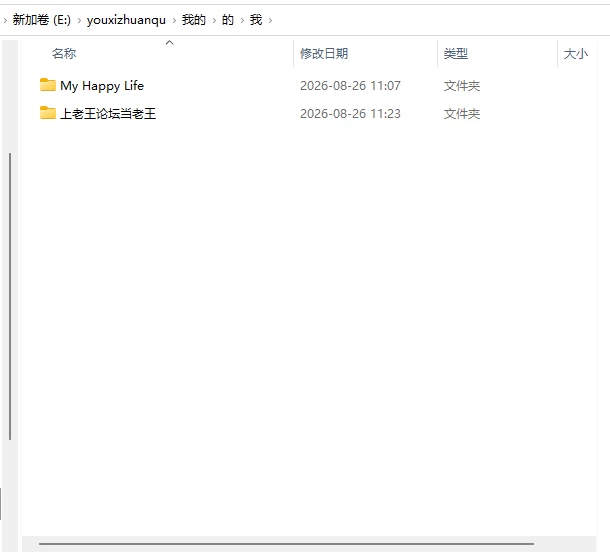Expand chevron after 的 breadcrumb
Screen dimensions: 610x555
click(242, 20)
